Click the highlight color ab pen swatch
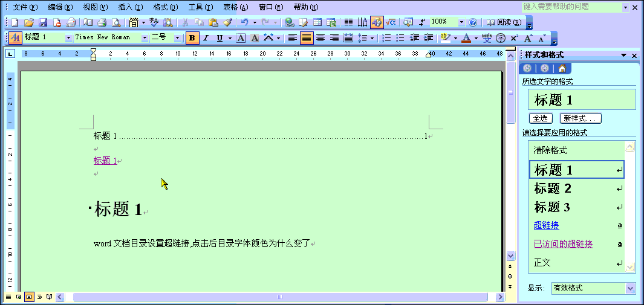 [445, 38]
